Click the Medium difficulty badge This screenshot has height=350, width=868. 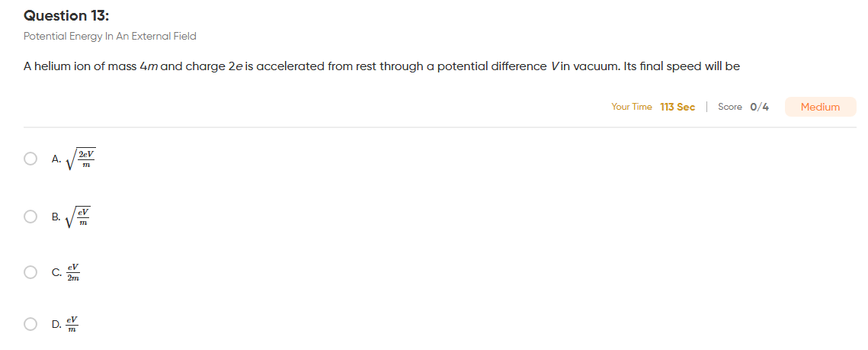click(820, 107)
